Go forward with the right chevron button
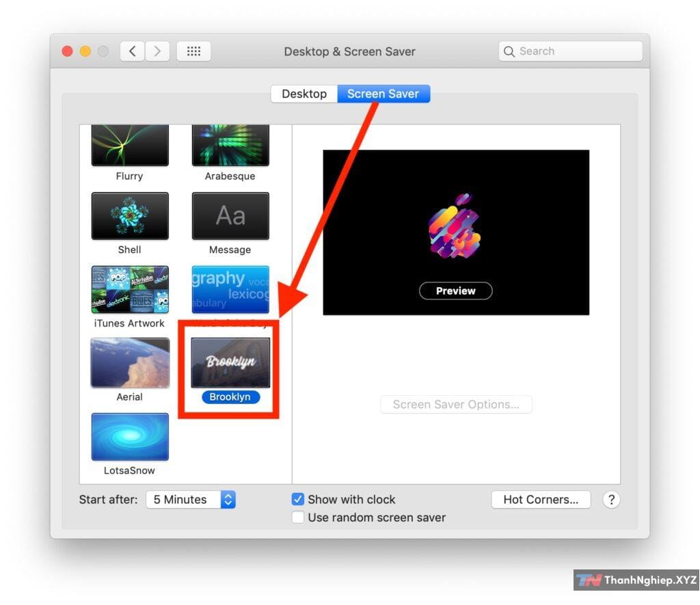This screenshot has height=605, width=700. [x=157, y=51]
